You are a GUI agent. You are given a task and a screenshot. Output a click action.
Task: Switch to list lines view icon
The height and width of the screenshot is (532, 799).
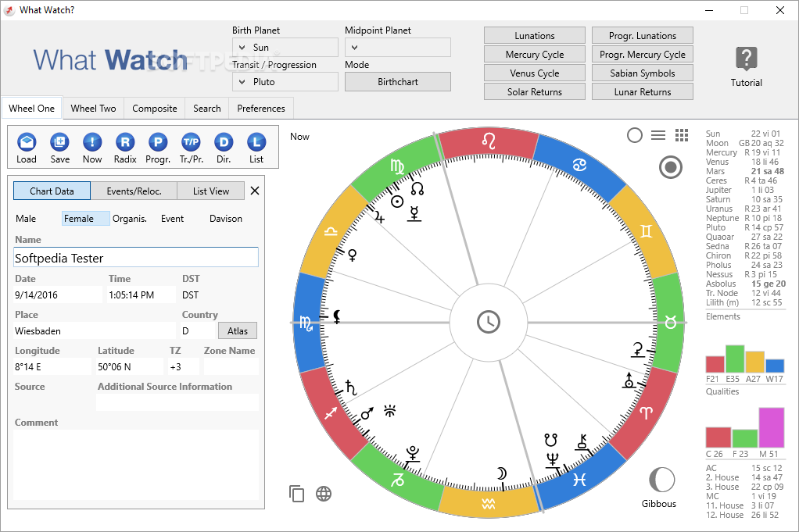click(x=658, y=135)
